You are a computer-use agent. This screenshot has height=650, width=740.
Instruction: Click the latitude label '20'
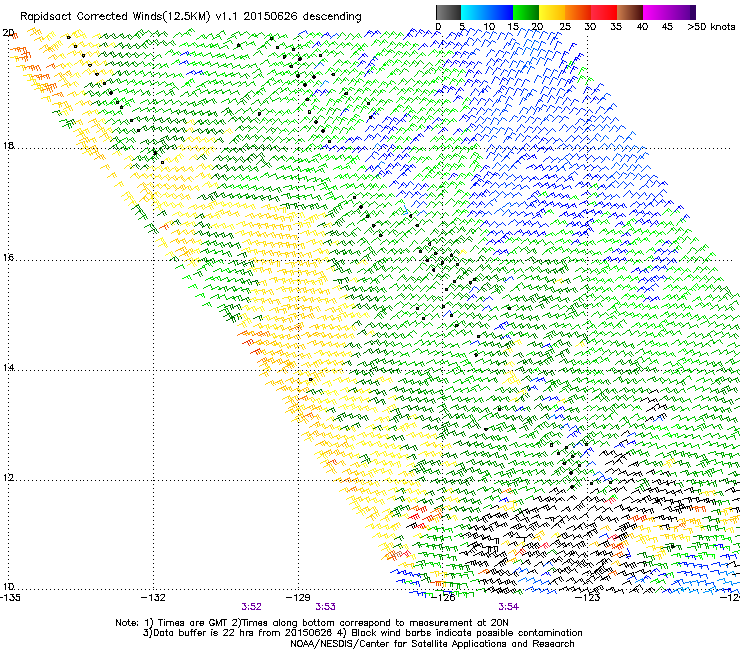coord(8,33)
